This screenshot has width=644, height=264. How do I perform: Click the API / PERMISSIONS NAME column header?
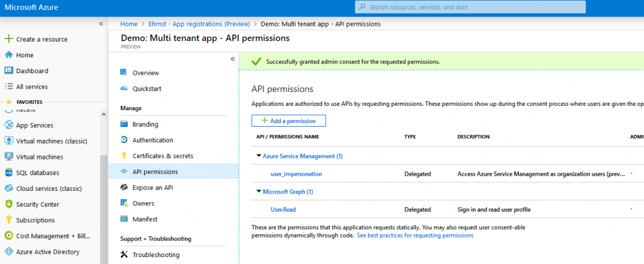(x=287, y=137)
